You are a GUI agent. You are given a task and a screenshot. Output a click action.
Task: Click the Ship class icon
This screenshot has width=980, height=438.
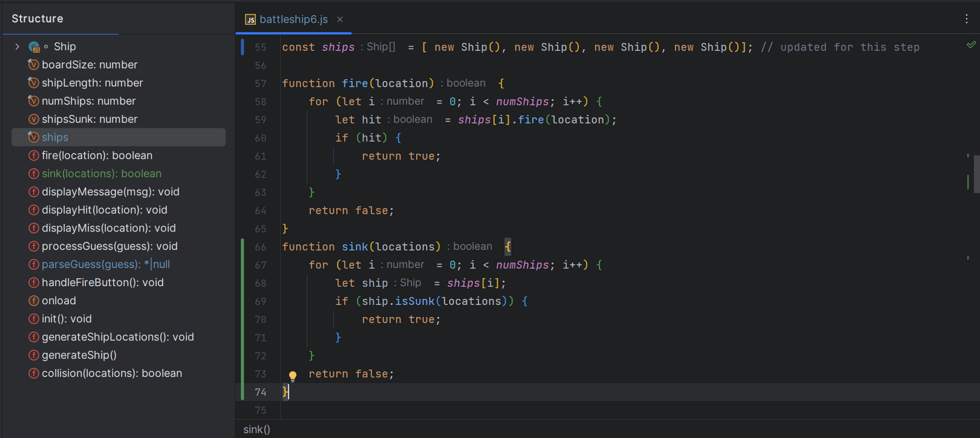click(x=34, y=47)
